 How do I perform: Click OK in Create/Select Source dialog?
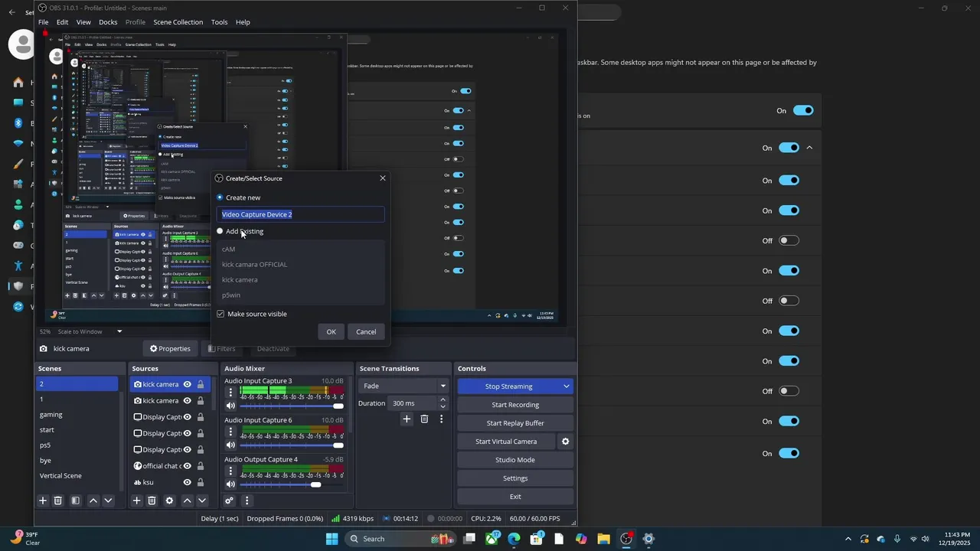tap(331, 331)
